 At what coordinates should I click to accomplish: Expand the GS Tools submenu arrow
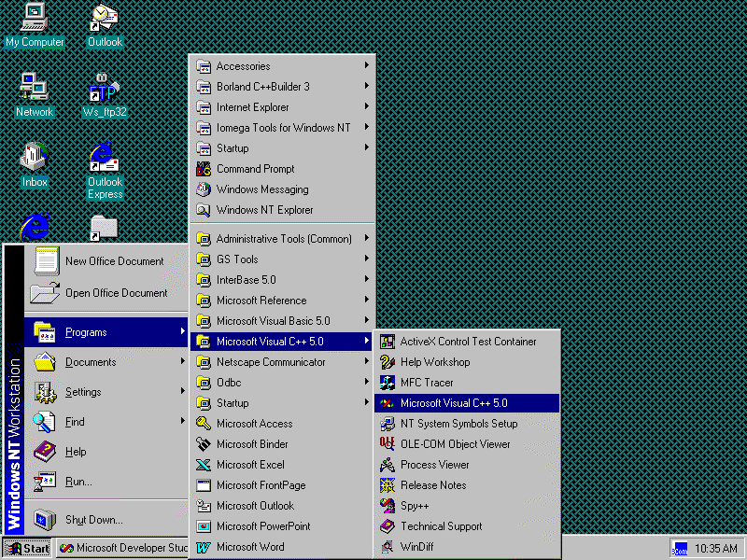click(366, 259)
